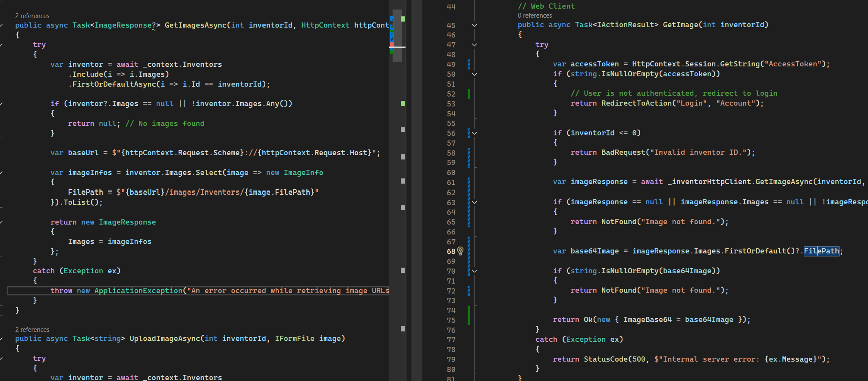The image size is (868, 381).
Task: Open '0 references' above GetImage
Action: (x=535, y=16)
